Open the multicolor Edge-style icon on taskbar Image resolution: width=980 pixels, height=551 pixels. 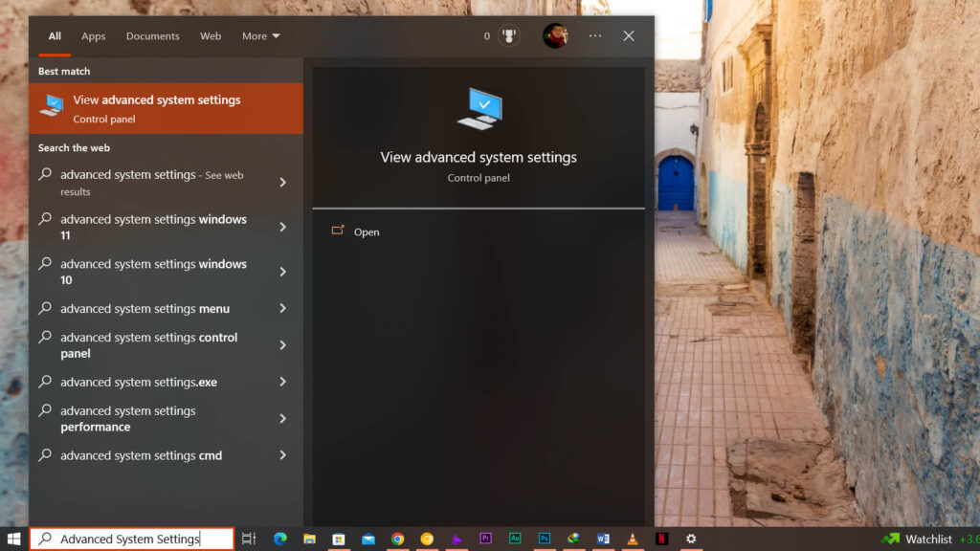pyautogui.click(x=574, y=539)
